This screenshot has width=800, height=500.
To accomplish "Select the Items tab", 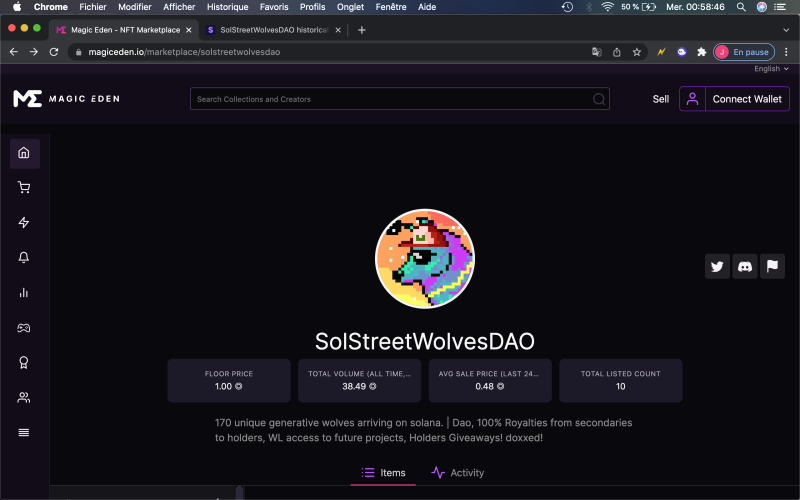I will [x=383, y=473].
